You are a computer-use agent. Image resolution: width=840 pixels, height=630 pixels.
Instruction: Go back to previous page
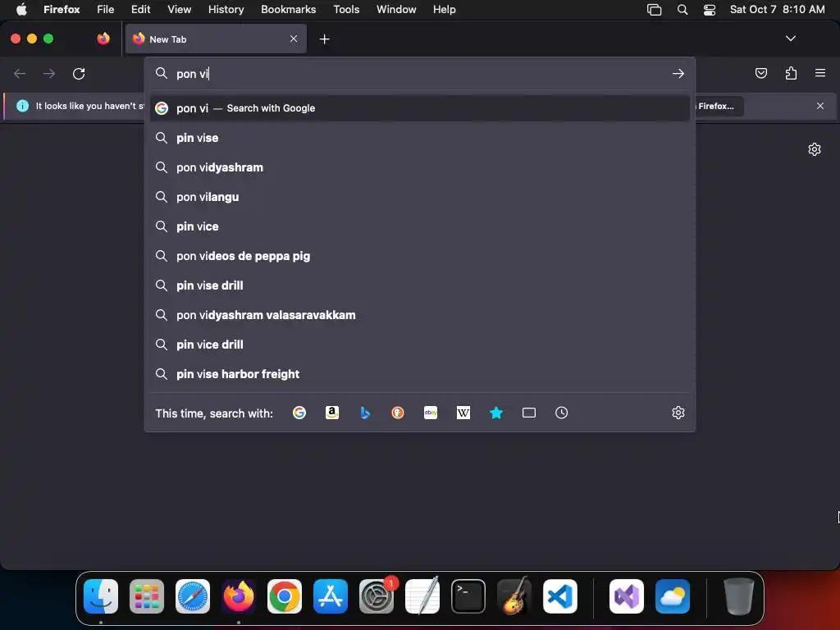click(x=20, y=73)
